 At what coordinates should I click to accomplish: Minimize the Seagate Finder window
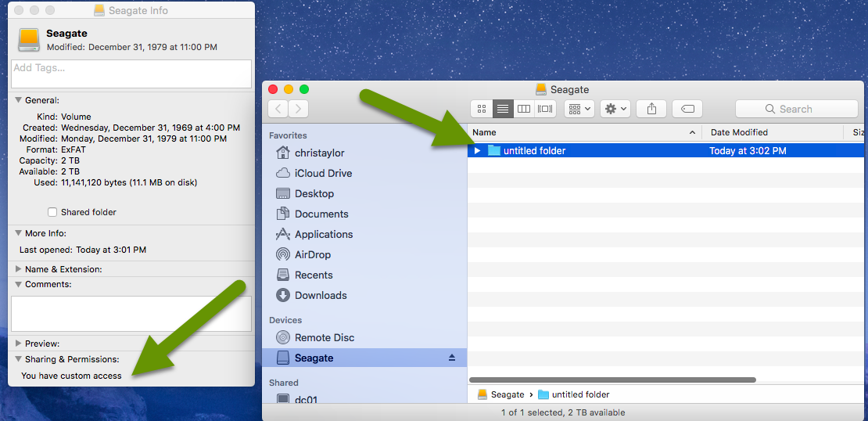tap(289, 89)
